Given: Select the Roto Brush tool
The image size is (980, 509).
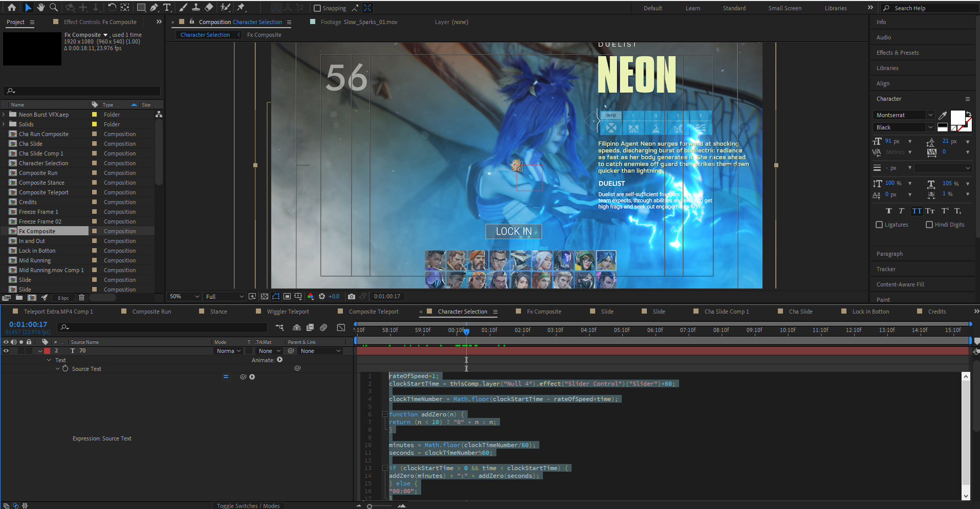Looking at the screenshot, I should [x=225, y=8].
